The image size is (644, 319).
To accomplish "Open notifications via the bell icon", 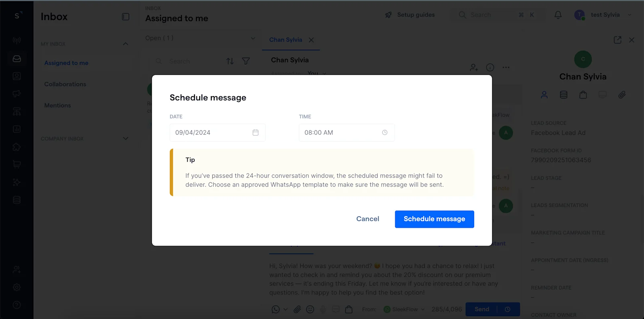I will coord(558,14).
